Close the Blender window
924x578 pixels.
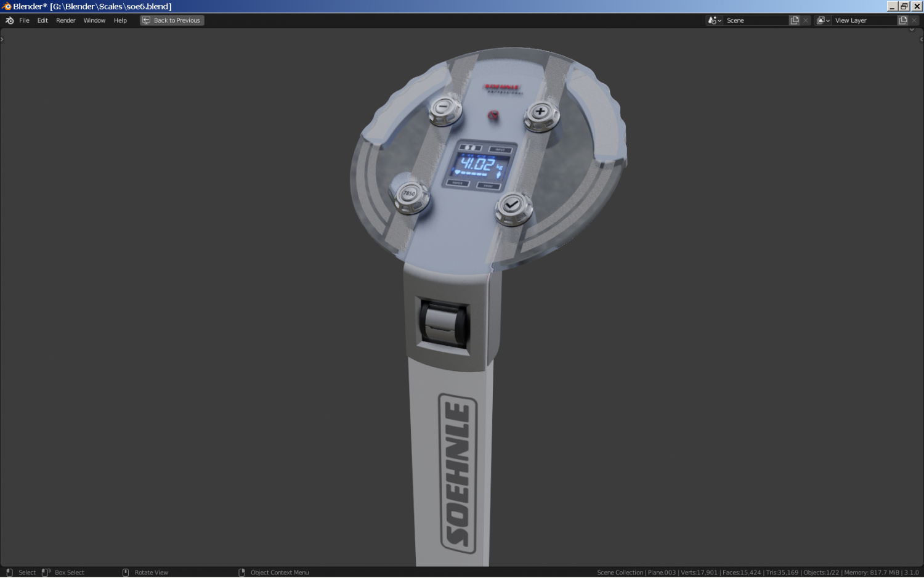(x=917, y=6)
